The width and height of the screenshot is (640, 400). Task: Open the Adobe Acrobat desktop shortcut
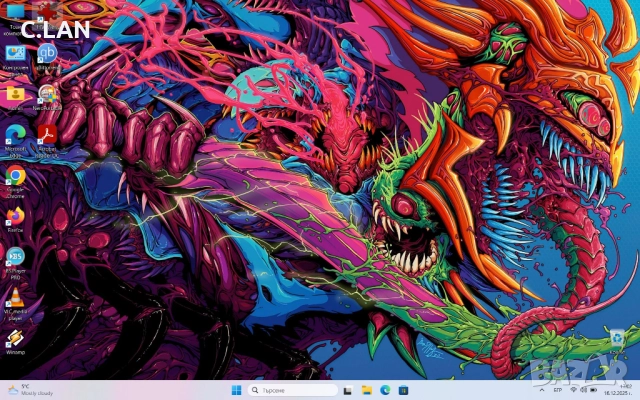(46, 135)
